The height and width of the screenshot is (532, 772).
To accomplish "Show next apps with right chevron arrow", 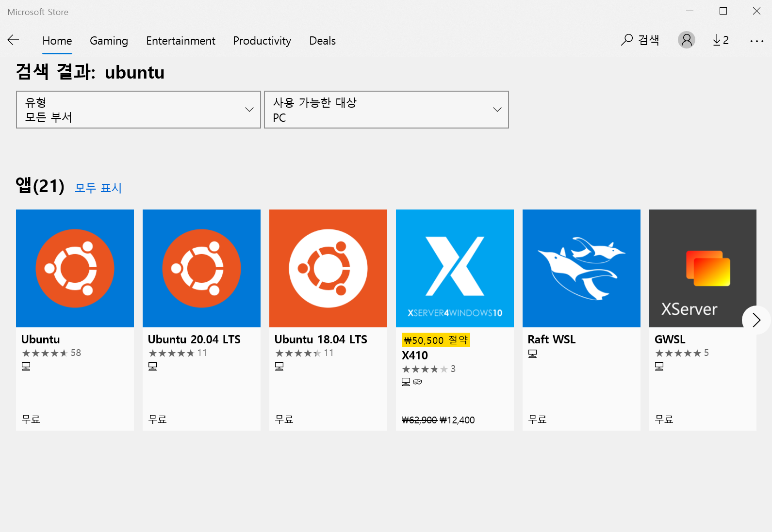I will point(756,320).
